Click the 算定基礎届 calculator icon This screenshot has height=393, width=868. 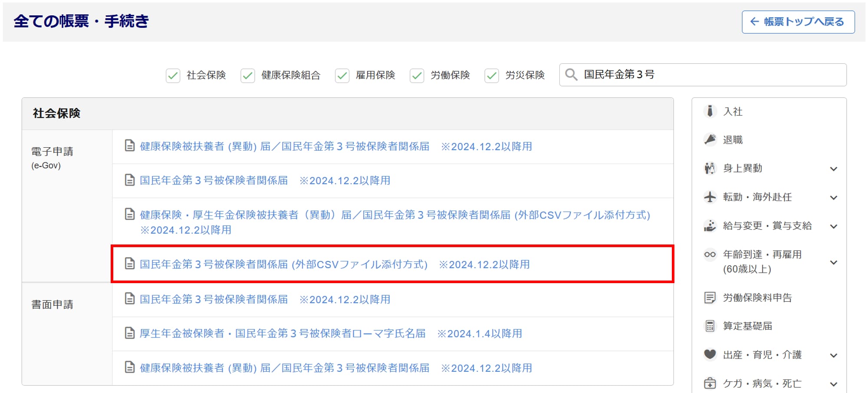pos(710,326)
